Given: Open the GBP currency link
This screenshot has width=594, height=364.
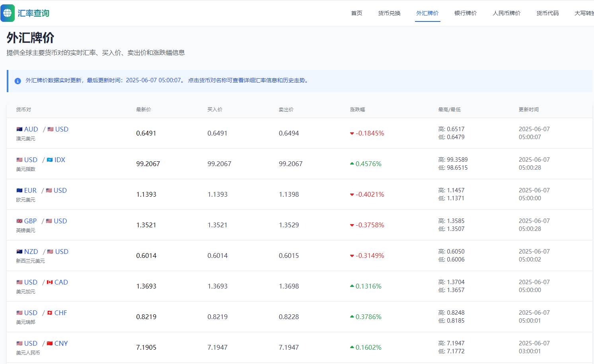Looking at the screenshot, I should [x=30, y=221].
